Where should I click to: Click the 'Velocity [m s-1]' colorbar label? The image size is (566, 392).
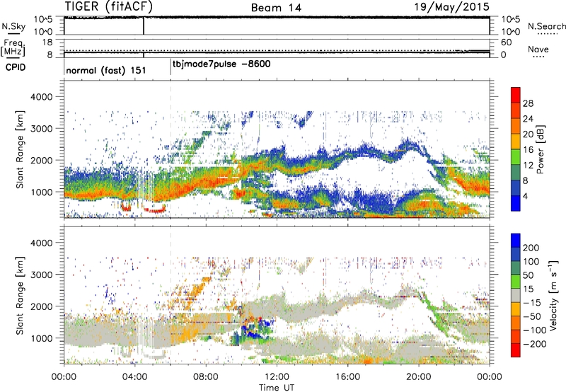coord(553,295)
